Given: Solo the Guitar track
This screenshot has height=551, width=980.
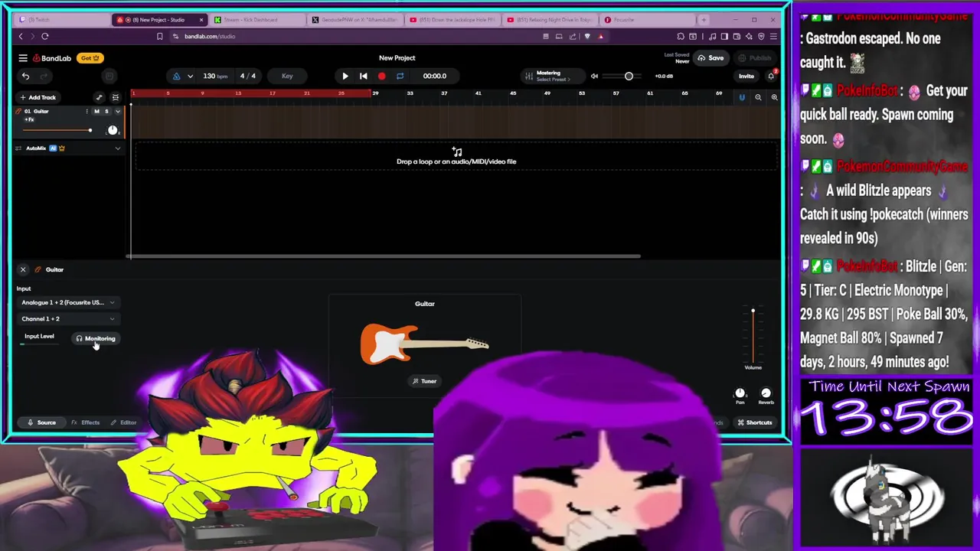Looking at the screenshot, I should tap(106, 112).
